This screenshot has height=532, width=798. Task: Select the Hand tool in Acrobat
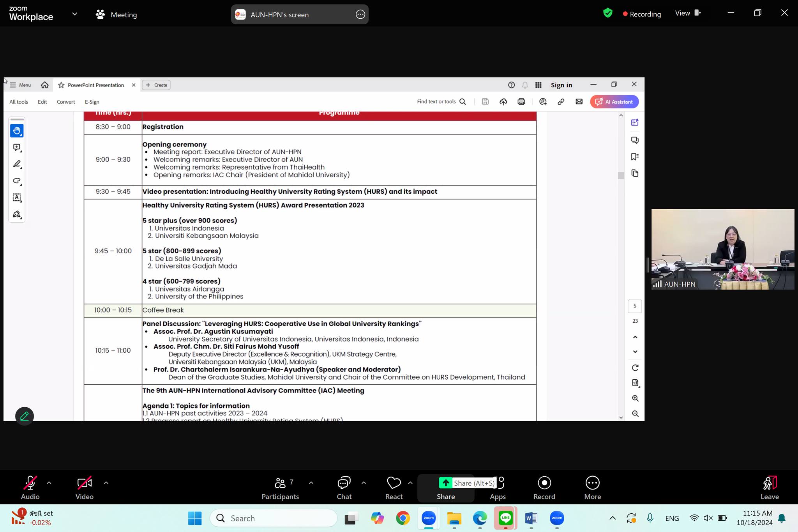click(x=17, y=131)
